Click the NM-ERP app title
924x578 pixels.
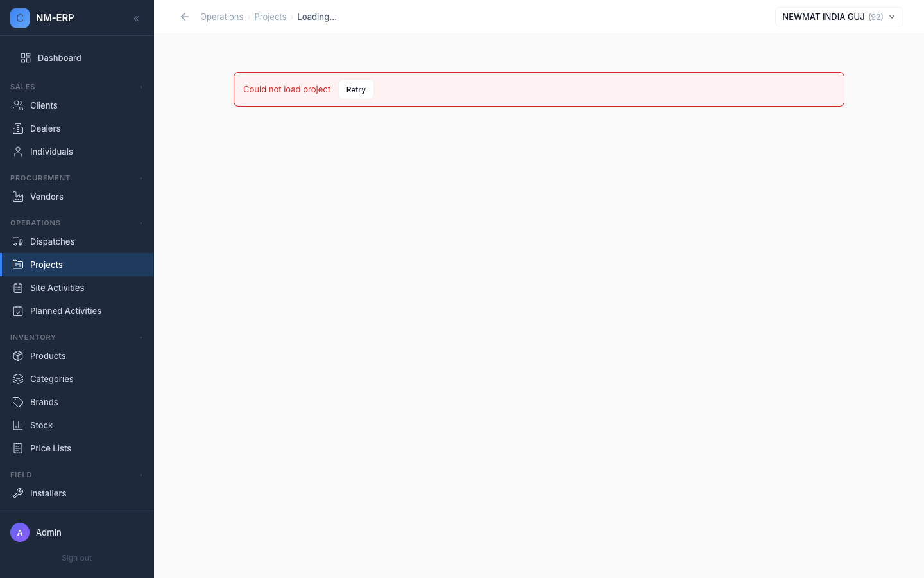click(55, 18)
